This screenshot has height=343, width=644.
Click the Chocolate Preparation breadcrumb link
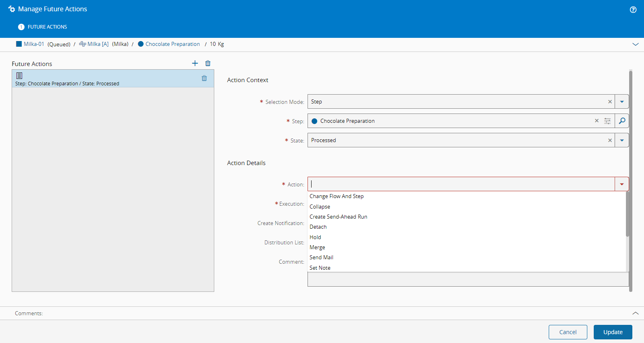coord(172,44)
